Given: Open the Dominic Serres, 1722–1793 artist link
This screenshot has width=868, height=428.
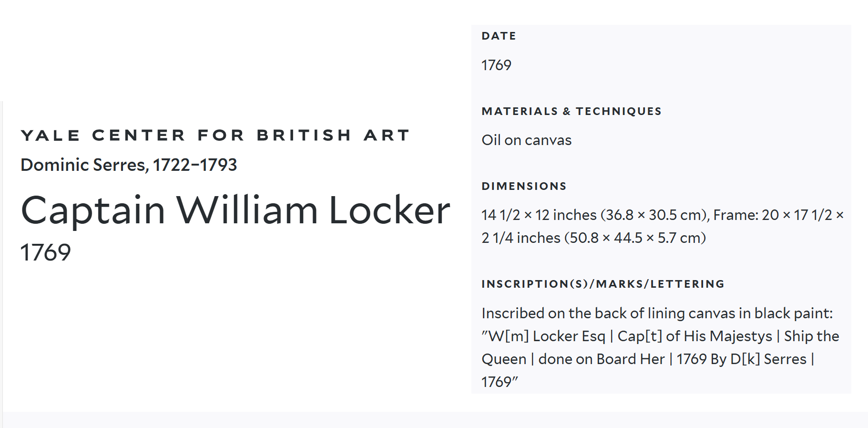Looking at the screenshot, I should pos(129,165).
